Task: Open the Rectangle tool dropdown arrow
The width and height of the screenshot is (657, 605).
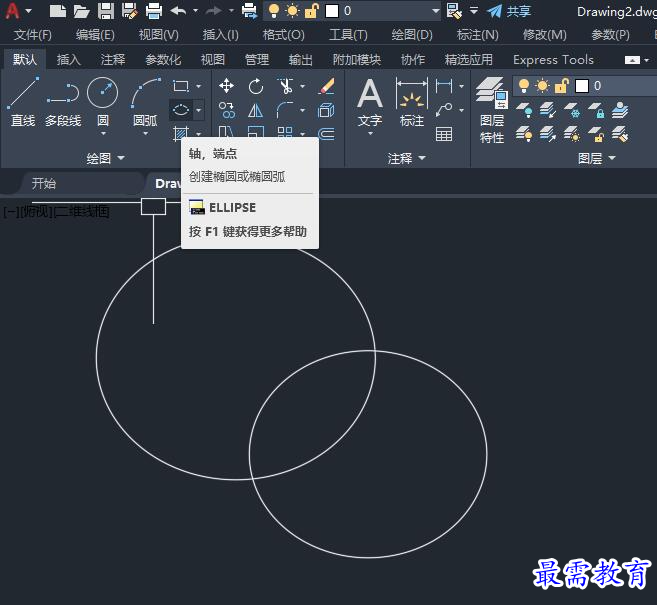Action: 199,86
